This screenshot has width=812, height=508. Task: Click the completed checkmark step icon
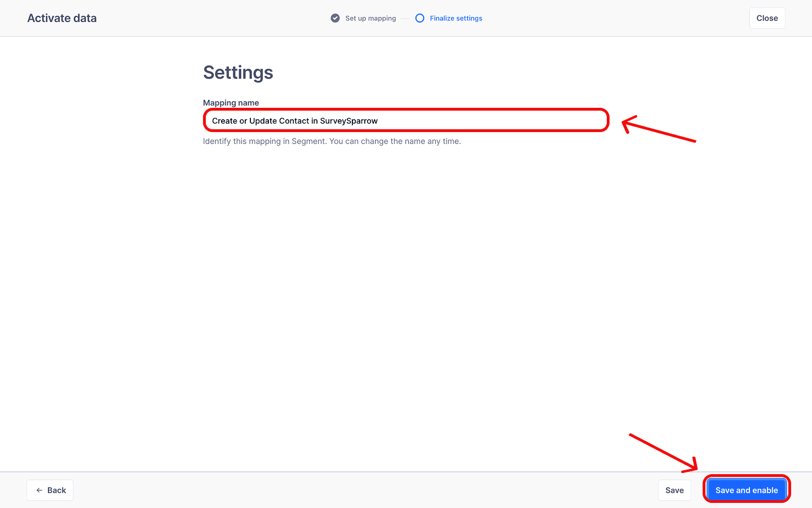[x=335, y=18]
